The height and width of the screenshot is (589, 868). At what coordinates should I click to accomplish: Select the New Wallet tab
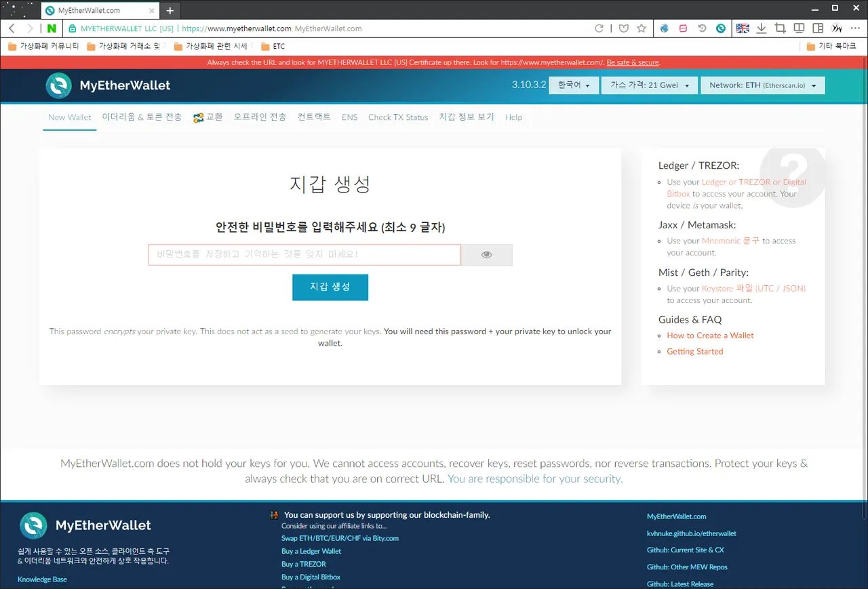click(70, 117)
